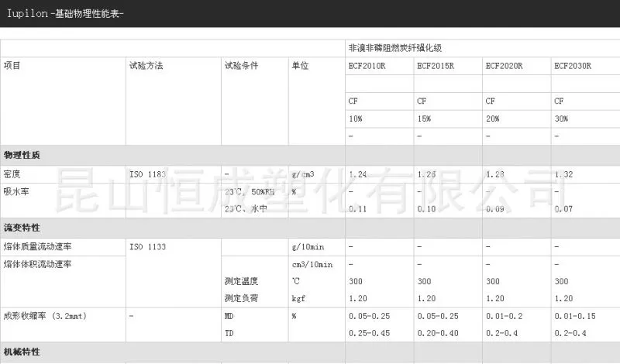This screenshot has height=364, width=620.
Task: Click the "g/cm3" unit cell
Action: (x=303, y=174)
